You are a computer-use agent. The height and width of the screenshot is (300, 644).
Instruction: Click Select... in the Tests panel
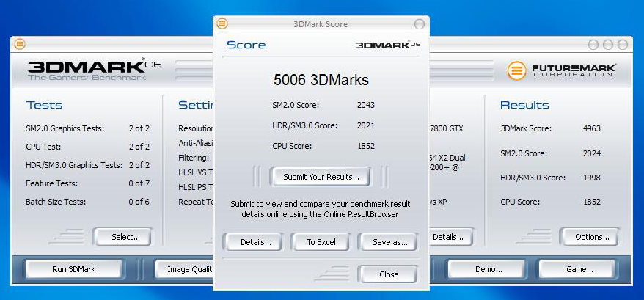[124, 237]
